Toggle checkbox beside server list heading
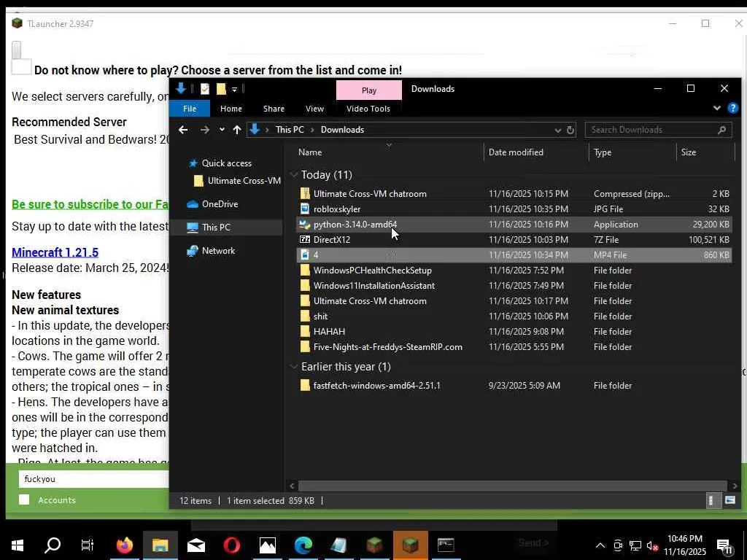This screenshot has width=747, height=560. [21, 66]
